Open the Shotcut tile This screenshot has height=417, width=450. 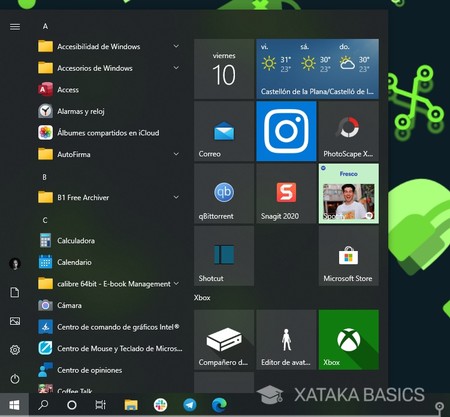tap(224, 256)
